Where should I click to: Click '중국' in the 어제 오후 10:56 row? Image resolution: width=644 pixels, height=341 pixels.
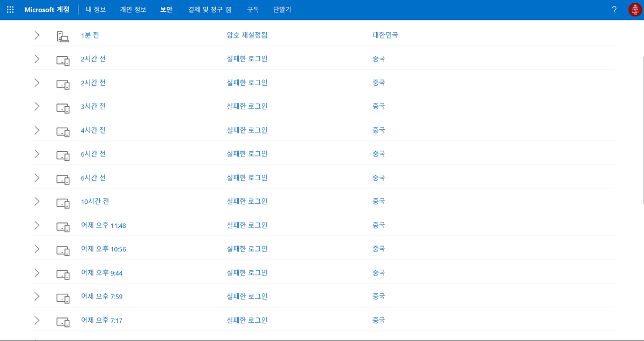click(x=379, y=249)
